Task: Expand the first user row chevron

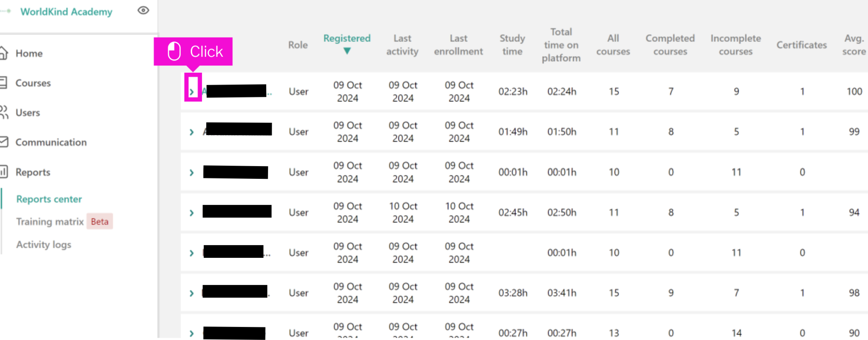Action: point(192,92)
